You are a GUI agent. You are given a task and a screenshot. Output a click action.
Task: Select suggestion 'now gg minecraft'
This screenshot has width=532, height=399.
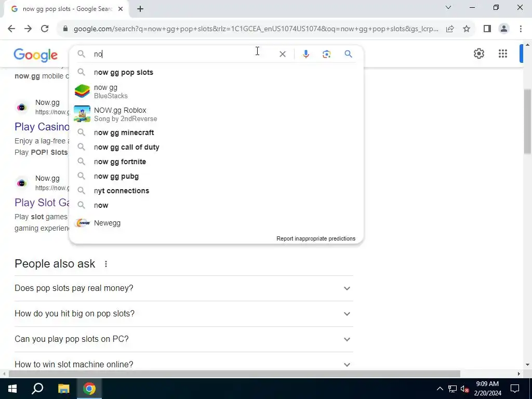click(216, 132)
